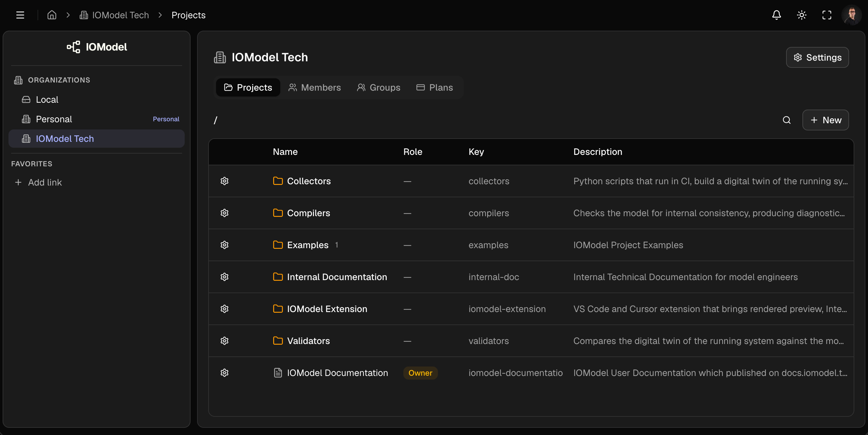Click the building icon beside IOModel Tech heading
Viewport: 868px width, 435px height.
click(220, 58)
